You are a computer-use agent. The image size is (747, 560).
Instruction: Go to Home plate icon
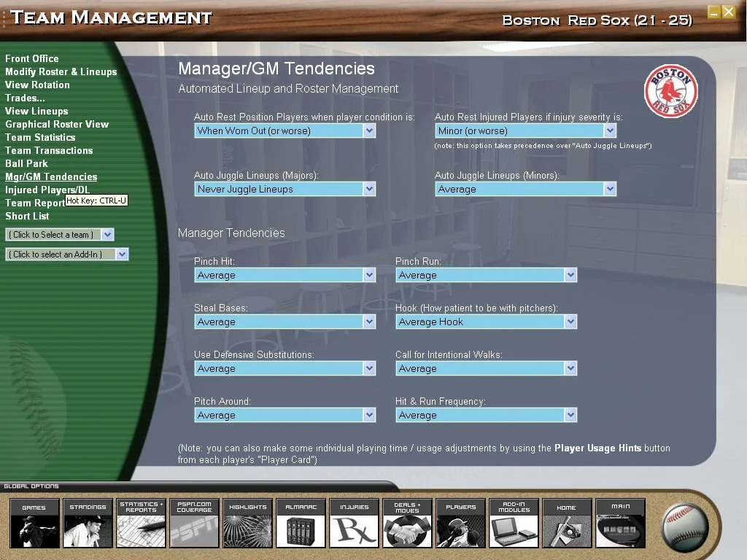tap(567, 524)
